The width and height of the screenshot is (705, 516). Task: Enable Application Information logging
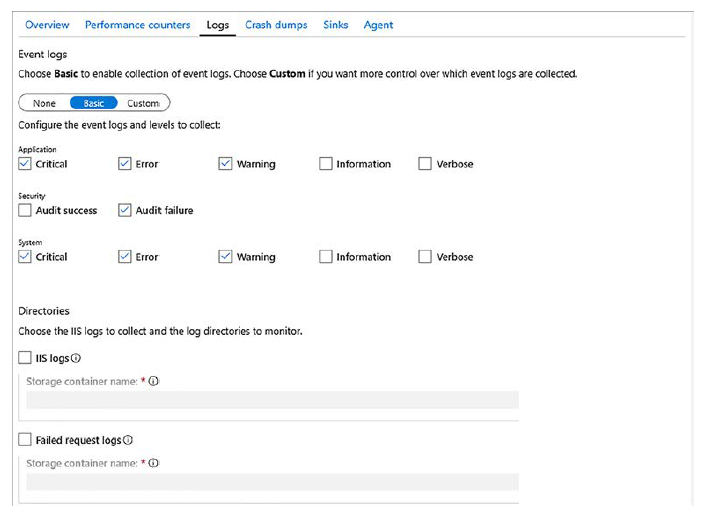[326, 164]
